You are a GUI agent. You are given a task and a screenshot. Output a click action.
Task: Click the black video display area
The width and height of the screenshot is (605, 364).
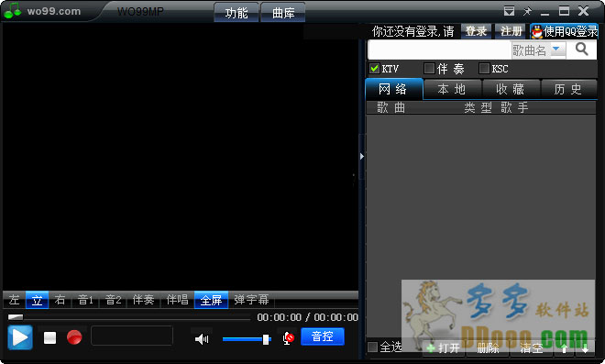(181, 157)
